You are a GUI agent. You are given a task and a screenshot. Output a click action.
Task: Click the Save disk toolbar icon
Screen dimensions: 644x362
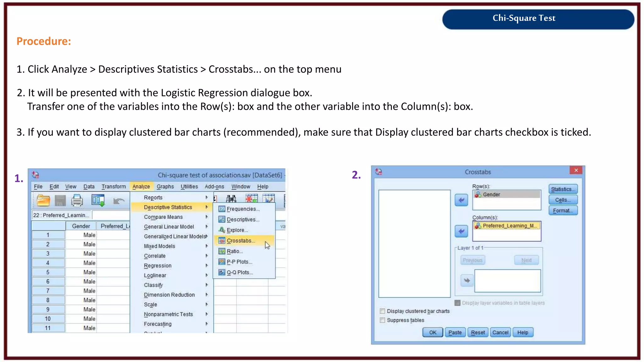coord(60,200)
